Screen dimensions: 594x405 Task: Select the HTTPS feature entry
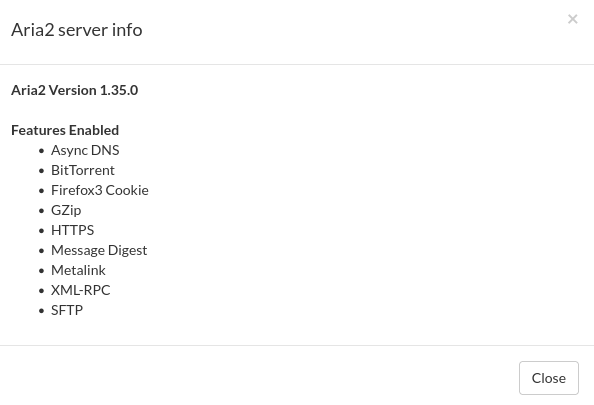pos(72,230)
